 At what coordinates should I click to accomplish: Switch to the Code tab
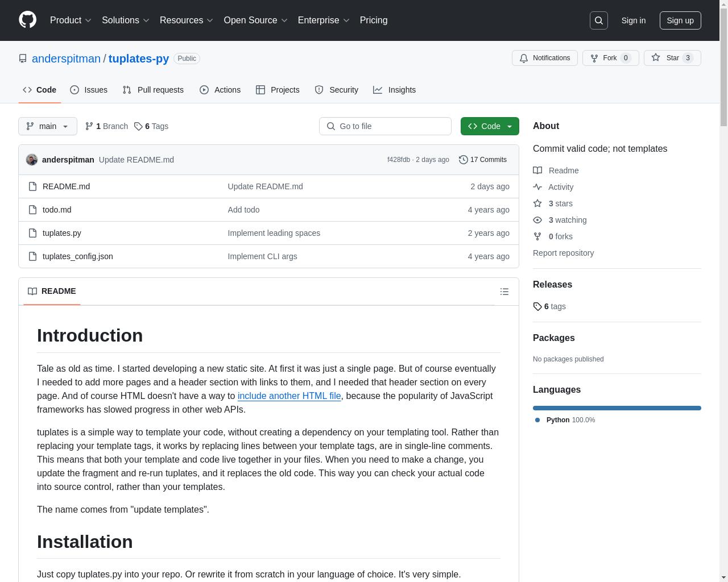[x=40, y=90]
